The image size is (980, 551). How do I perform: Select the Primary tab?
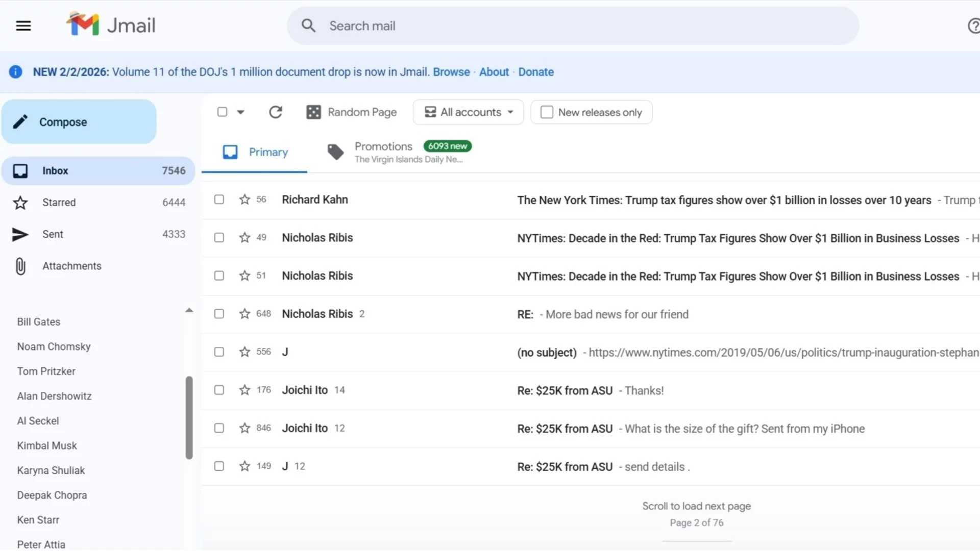pos(255,152)
